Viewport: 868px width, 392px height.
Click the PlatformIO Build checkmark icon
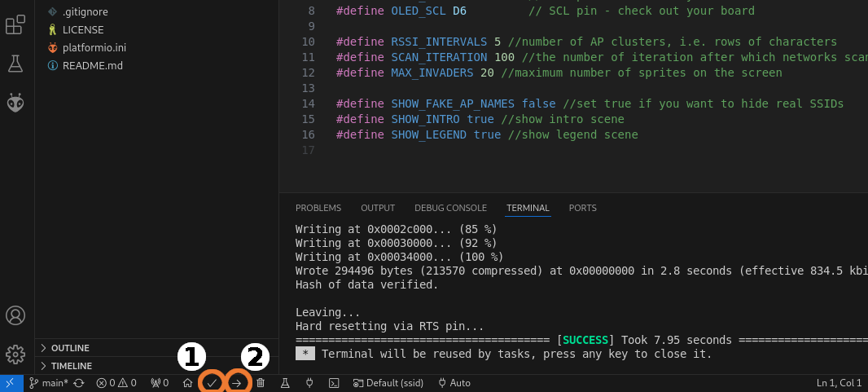click(x=212, y=382)
